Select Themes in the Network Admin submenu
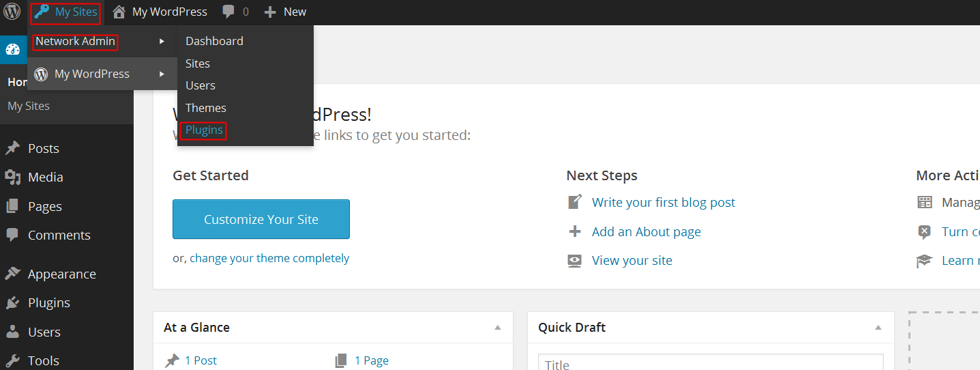 tap(205, 108)
